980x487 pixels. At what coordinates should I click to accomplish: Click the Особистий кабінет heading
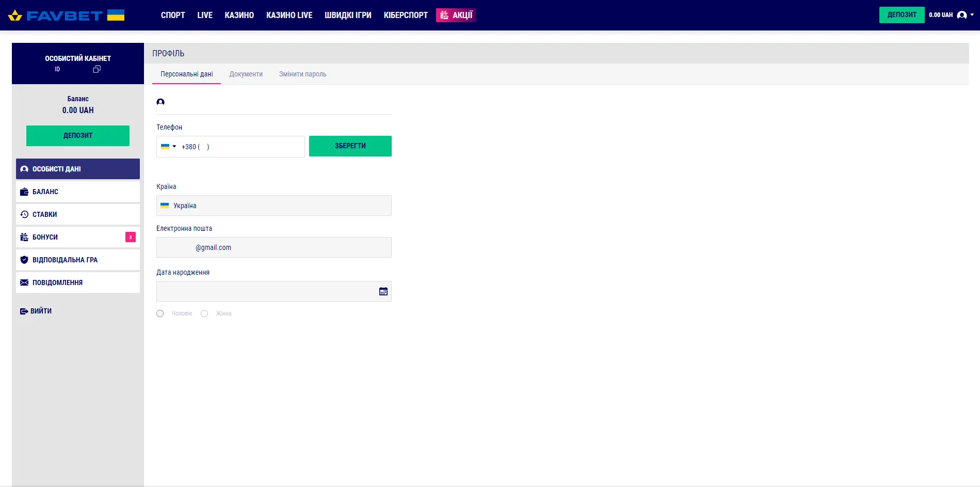click(x=78, y=58)
